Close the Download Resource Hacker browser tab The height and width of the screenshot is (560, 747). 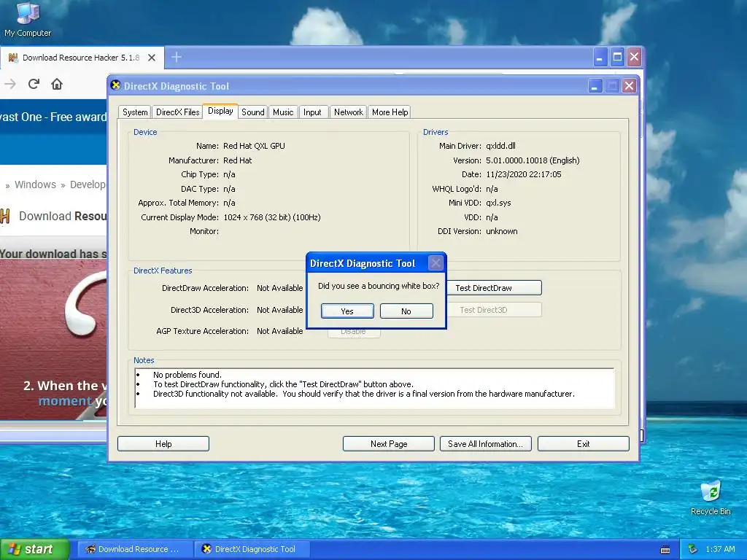click(x=152, y=58)
